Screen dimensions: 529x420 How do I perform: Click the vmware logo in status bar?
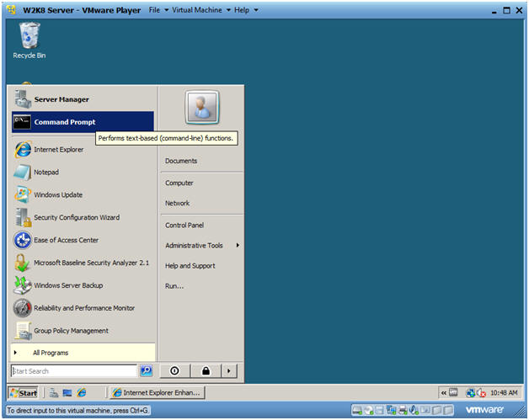click(x=484, y=410)
